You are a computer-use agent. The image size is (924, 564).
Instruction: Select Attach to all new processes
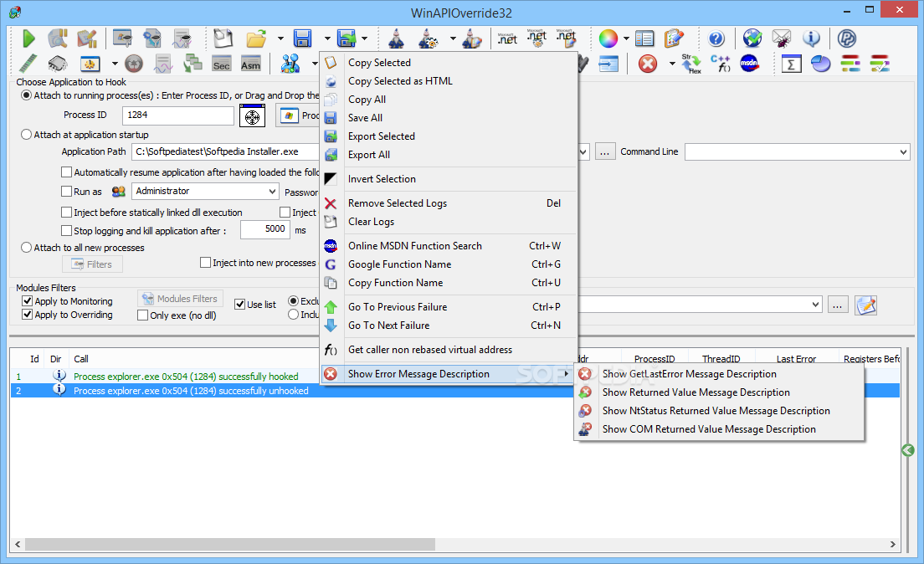click(27, 249)
